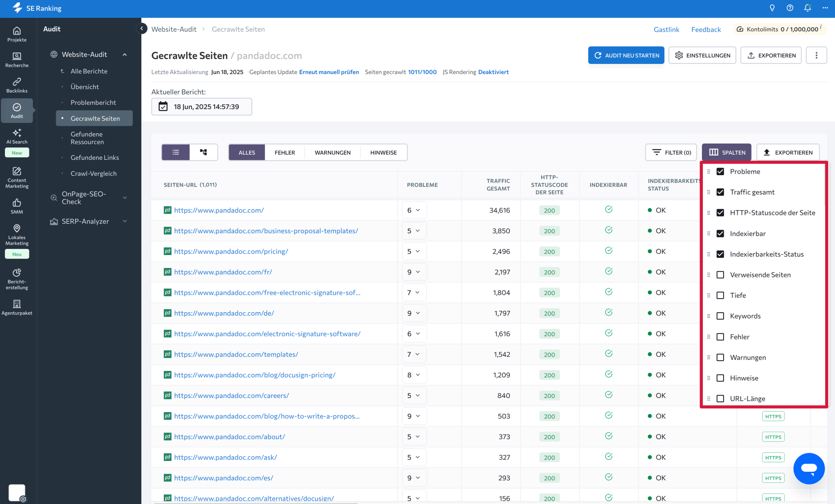Screen dimensions: 835x504
Task: Open the Gastlink link
Action: (666, 29)
